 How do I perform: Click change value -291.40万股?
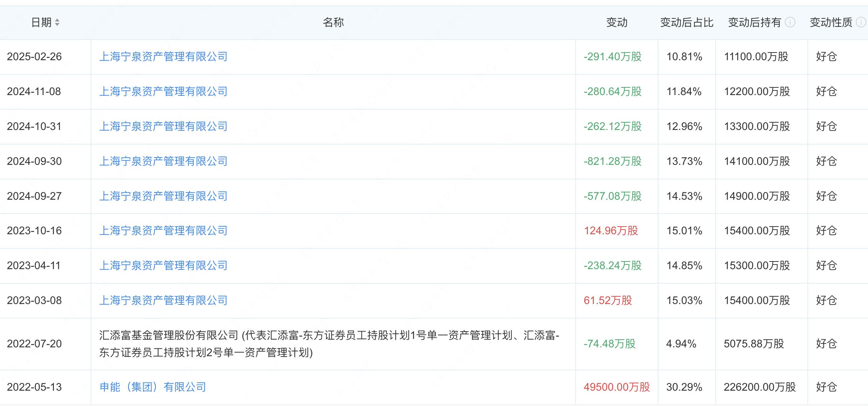pos(613,57)
